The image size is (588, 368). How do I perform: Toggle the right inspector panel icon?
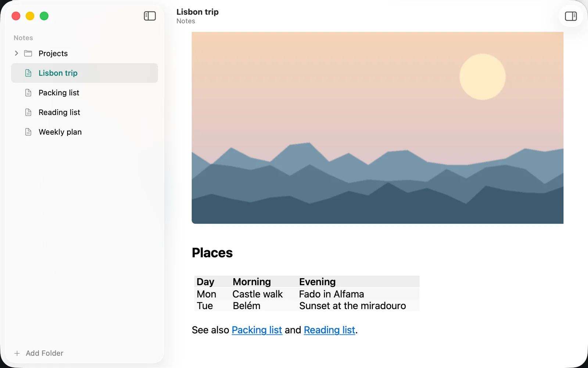571,16
